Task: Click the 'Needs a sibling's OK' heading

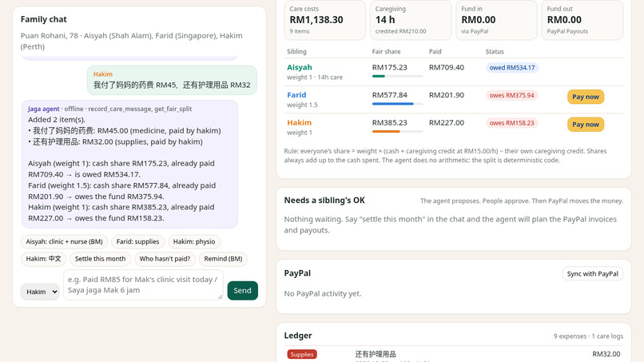Action: (324, 201)
